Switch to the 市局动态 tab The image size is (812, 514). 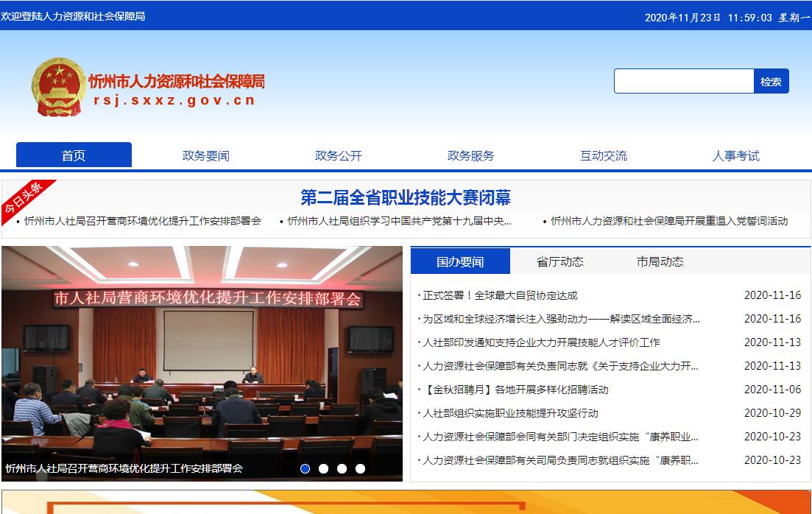pos(660,261)
